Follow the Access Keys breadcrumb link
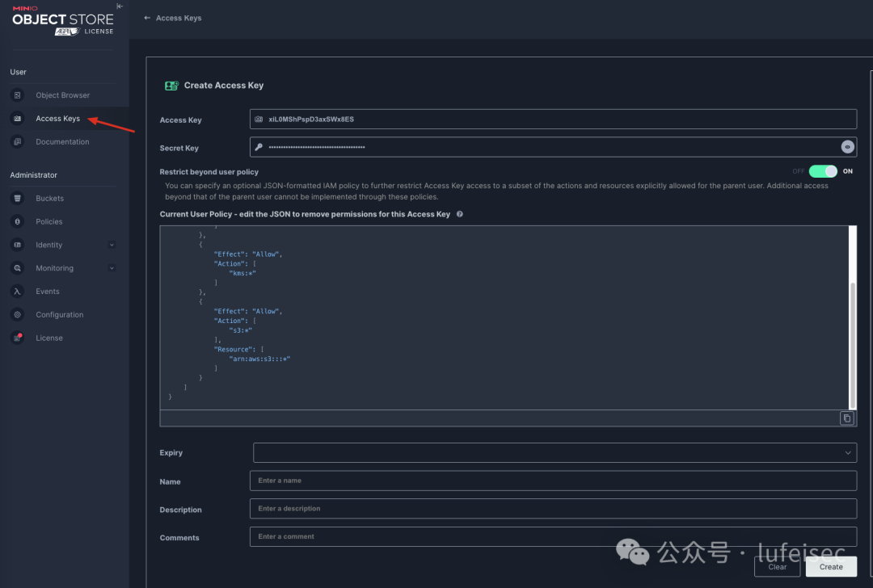 click(179, 18)
